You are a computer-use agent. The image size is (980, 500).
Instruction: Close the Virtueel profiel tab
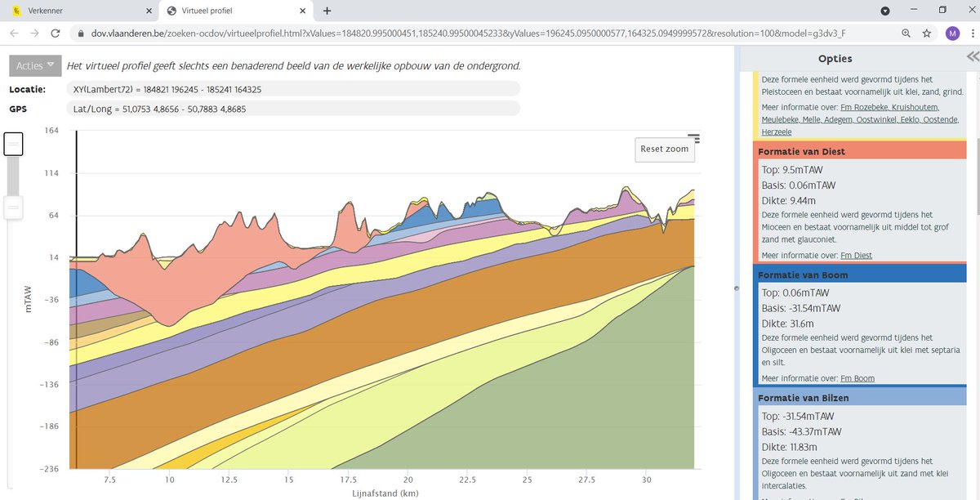click(301, 11)
